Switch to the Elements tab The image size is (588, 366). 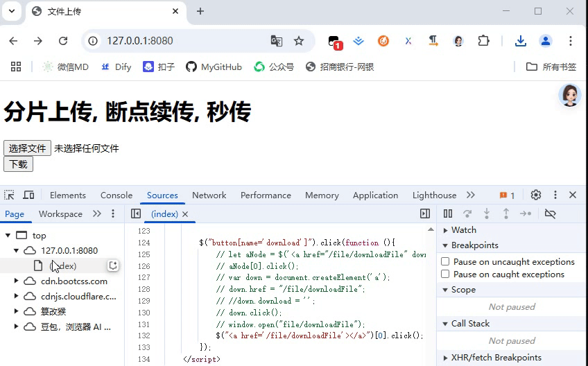(68, 195)
